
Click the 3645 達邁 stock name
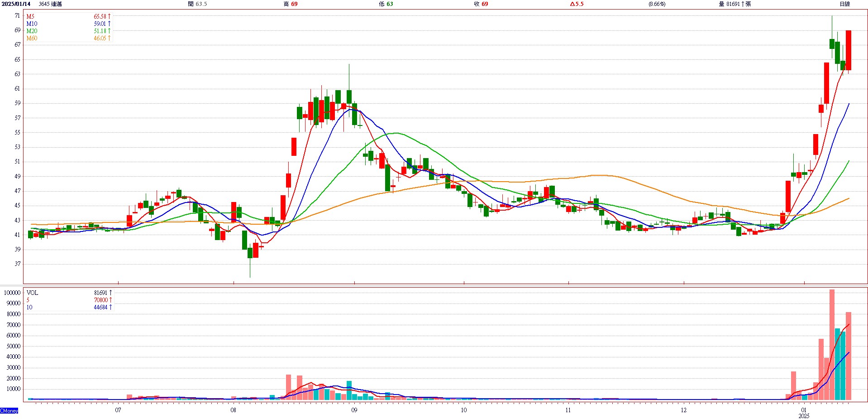[50, 4]
